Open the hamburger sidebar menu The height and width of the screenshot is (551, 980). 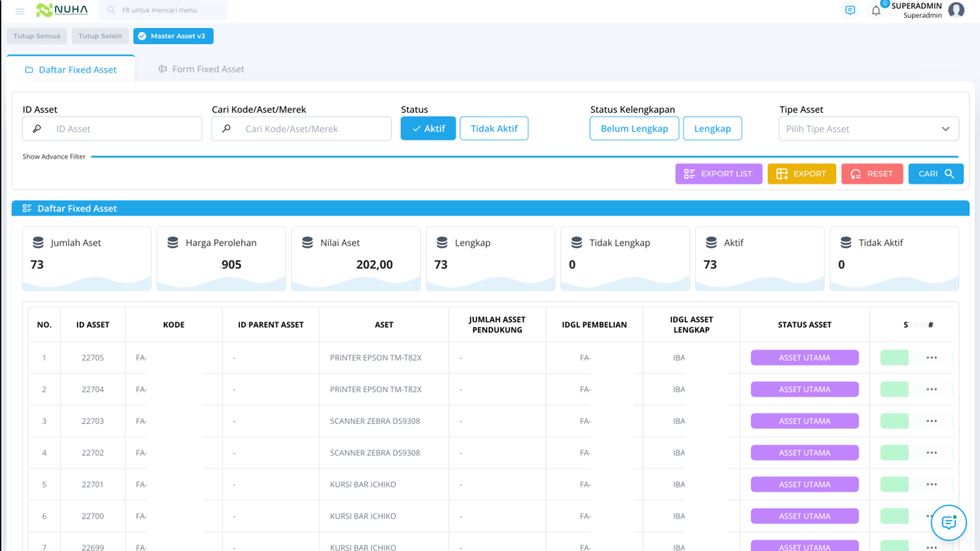20,11
